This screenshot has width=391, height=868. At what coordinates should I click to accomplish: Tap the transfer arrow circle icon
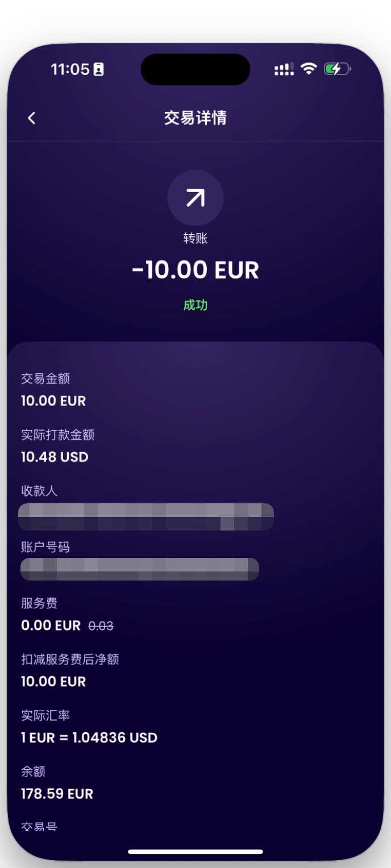[x=195, y=198]
